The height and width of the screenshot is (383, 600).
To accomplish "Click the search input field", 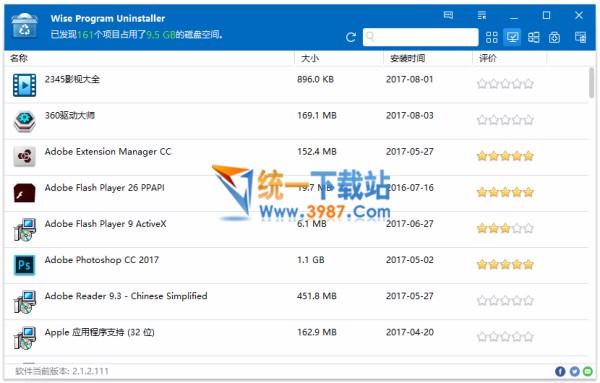I will coord(421,37).
